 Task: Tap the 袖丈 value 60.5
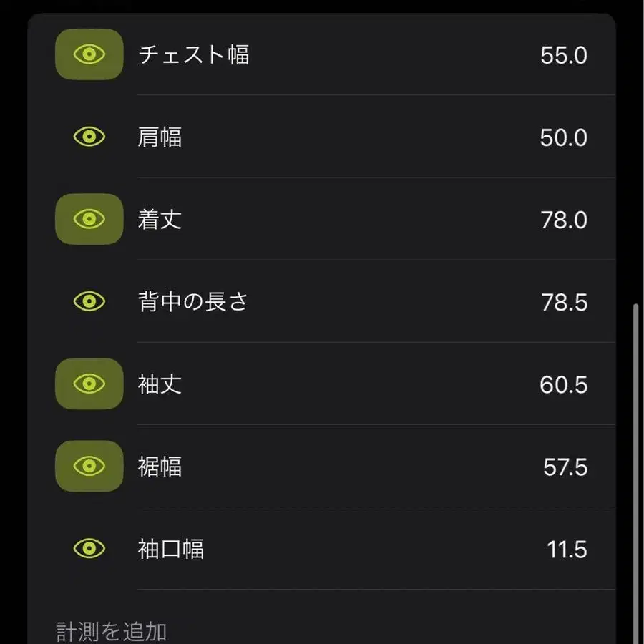coord(564,384)
